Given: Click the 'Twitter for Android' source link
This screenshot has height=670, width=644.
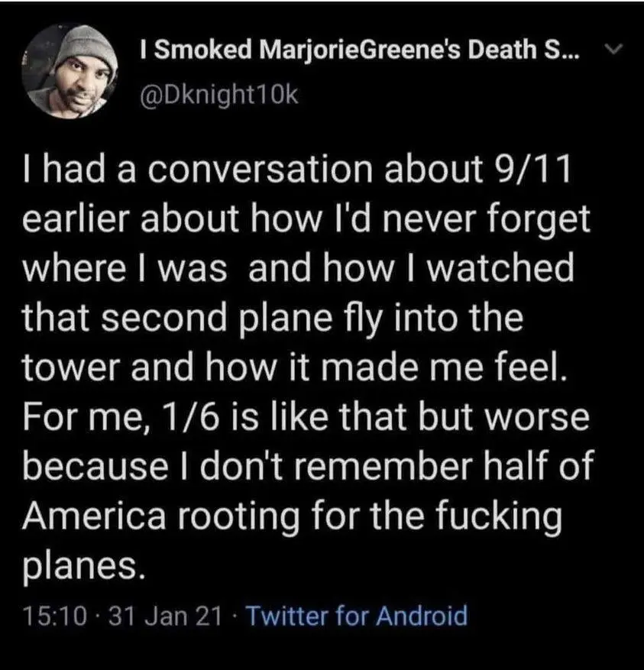Looking at the screenshot, I should coord(358,613).
